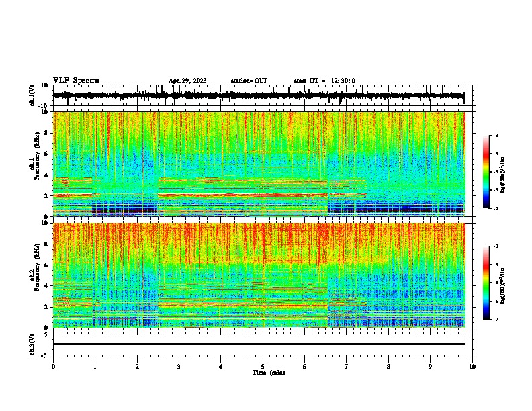Viewport: 532px width, 411px height.
Task: Click the time axis tick label "9"
Action: [x=430, y=367]
